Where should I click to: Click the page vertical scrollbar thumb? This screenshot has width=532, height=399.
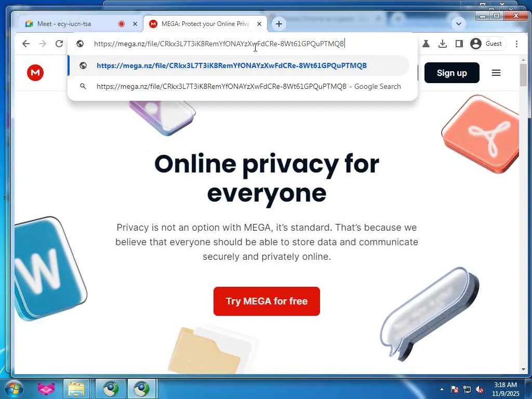tap(523, 75)
